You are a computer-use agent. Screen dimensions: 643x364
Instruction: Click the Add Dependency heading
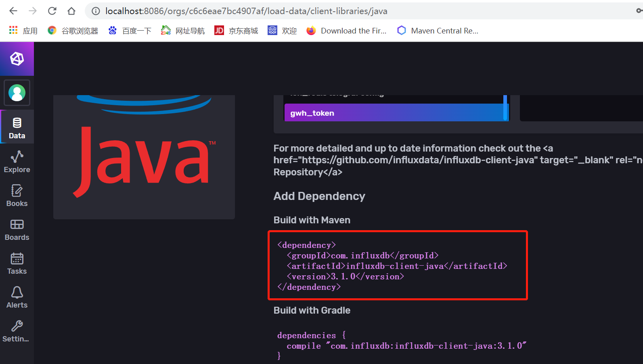click(x=319, y=196)
